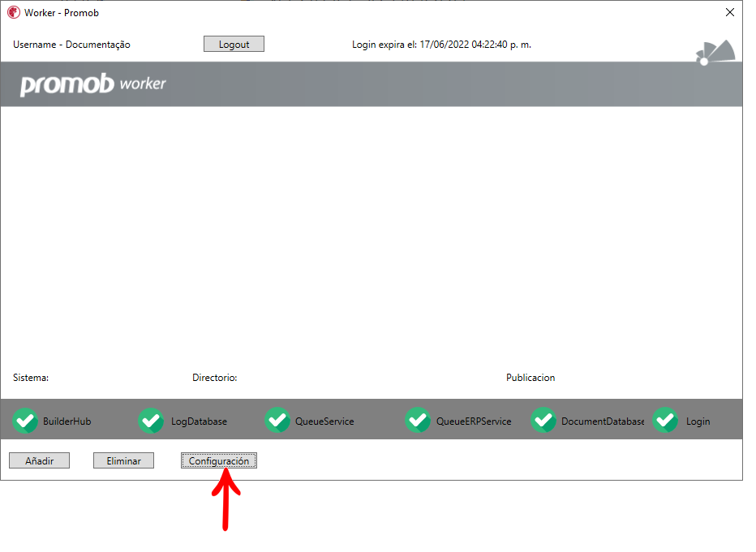Image resolution: width=756 pixels, height=552 pixels.
Task: Select the DocumentDatabase status label
Action: click(x=603, y=421)
